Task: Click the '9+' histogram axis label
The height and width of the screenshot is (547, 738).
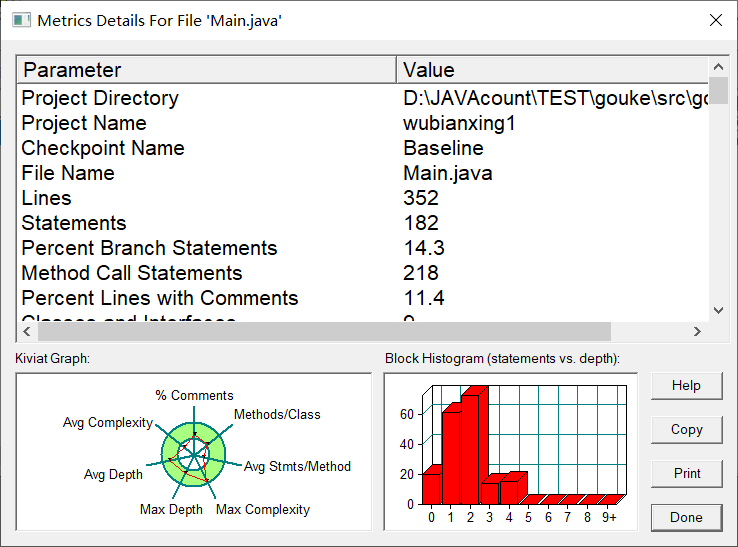Action: [x=609, y=517]
